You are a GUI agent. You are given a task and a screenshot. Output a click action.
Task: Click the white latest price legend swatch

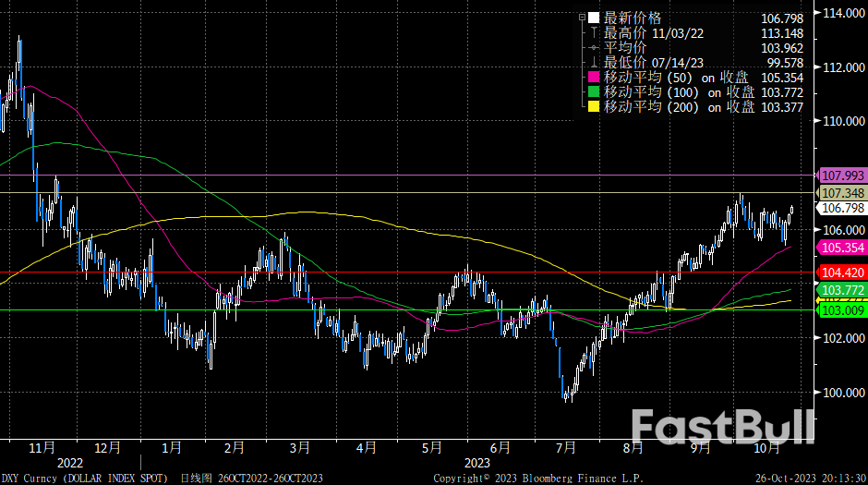click(595, 18)
